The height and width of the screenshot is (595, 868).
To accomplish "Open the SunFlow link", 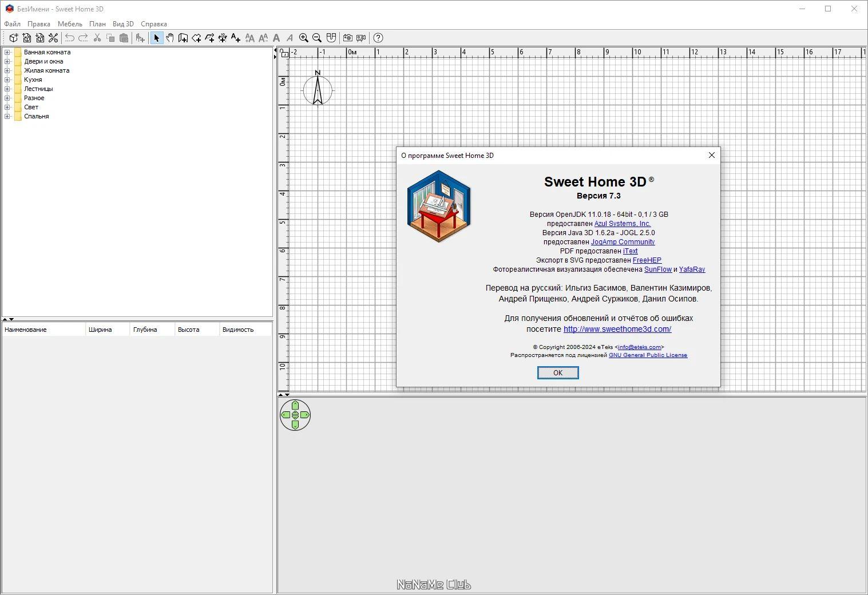I will 658,269.
